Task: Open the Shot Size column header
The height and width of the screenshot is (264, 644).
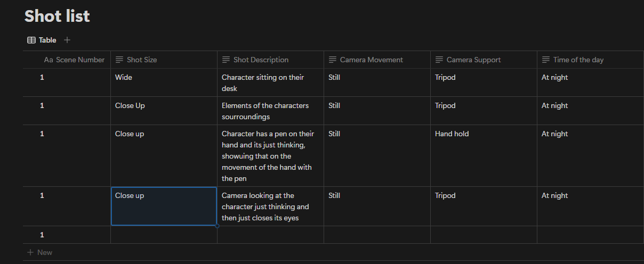Action: (x=164, y=60)
